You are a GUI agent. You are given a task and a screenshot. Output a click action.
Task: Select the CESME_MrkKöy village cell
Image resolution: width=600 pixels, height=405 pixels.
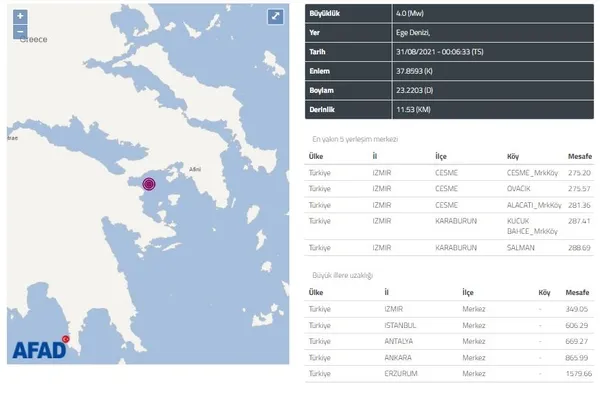(532, 173)
